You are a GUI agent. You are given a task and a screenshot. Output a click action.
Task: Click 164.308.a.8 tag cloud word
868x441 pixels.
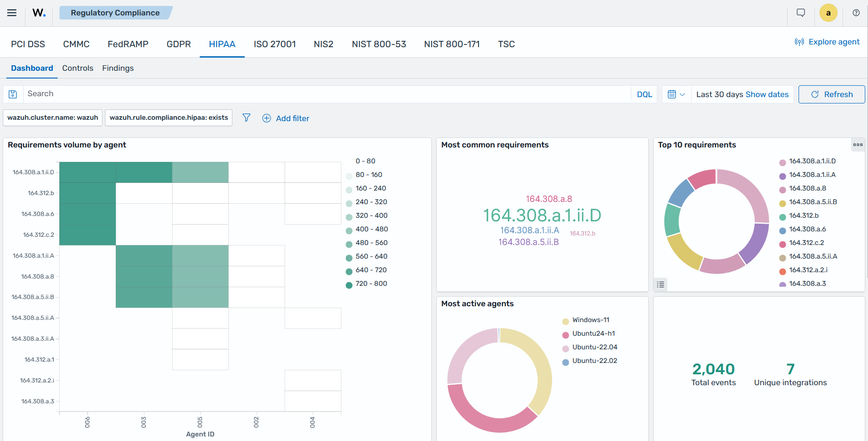tap(549, 199)
